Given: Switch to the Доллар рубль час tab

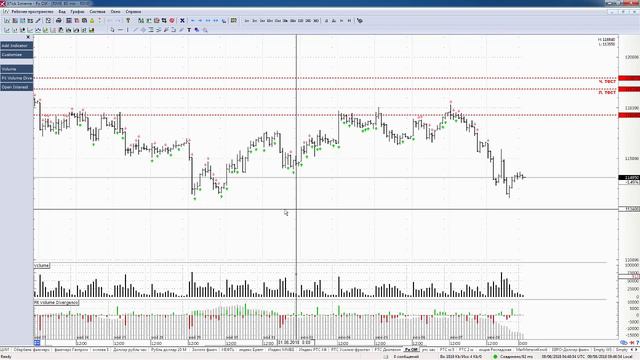Looking at the screenshot, I should pos(129,350).
